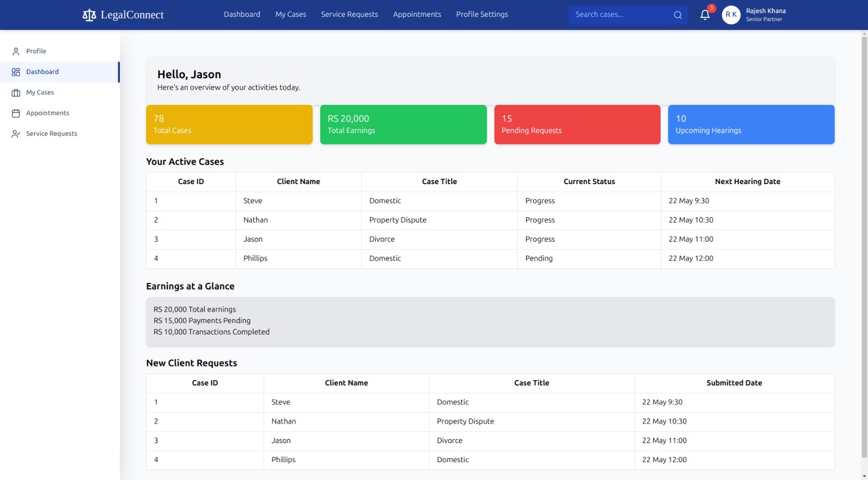
Task: Click the Current Status column header
Action: point(589,182)
